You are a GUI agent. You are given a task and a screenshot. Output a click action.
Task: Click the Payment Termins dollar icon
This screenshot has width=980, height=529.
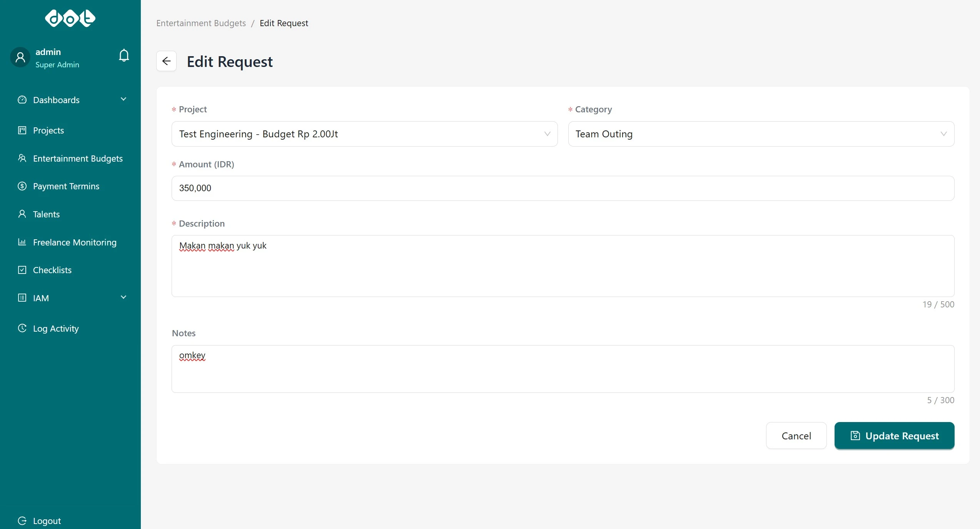pyautogui.click(x=22, y=186)
